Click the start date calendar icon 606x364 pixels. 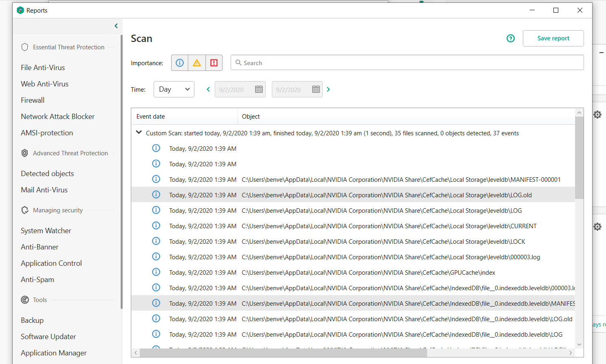(x=259, y=89)
